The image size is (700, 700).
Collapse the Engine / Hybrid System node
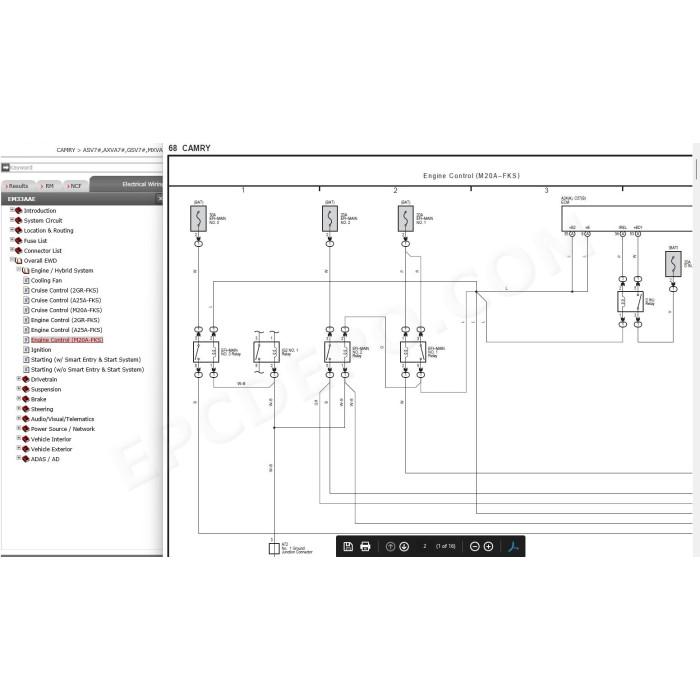point(19,270)
